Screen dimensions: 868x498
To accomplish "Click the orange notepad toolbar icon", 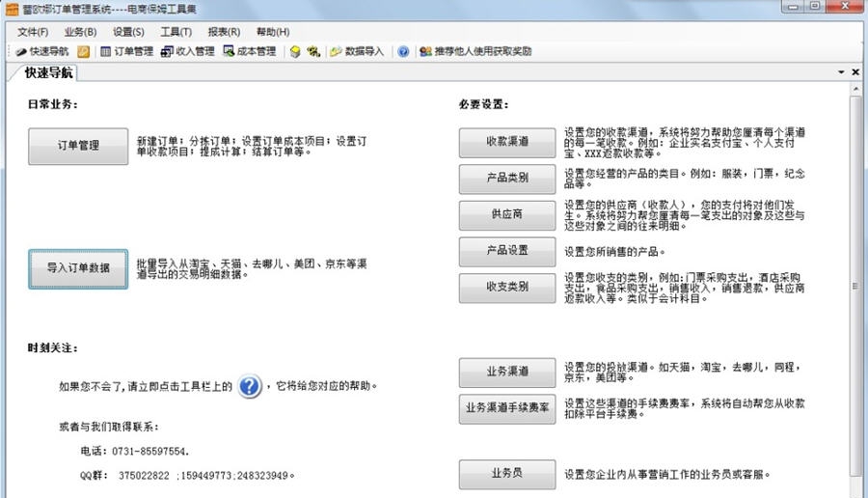I will point(83,51).
